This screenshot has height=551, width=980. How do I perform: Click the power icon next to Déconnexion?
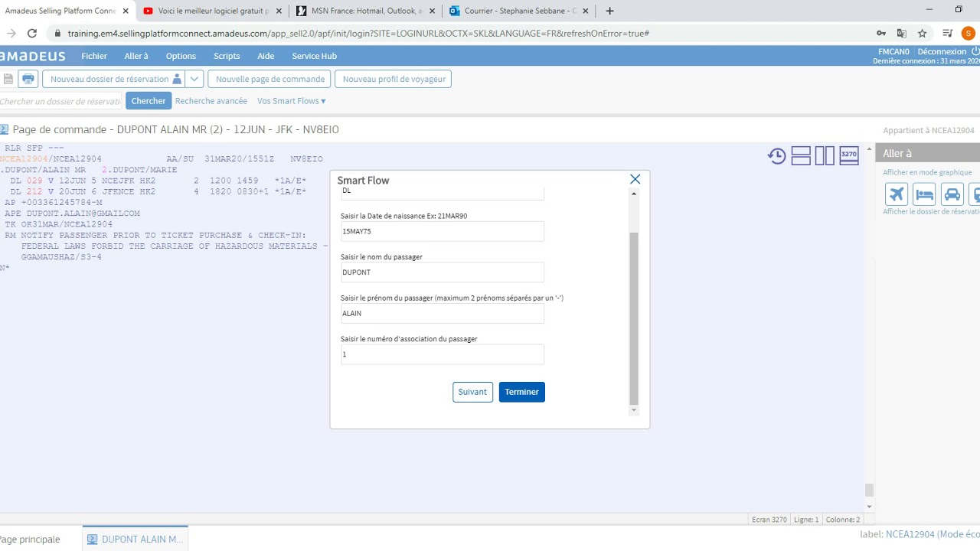tap(975, 51)
